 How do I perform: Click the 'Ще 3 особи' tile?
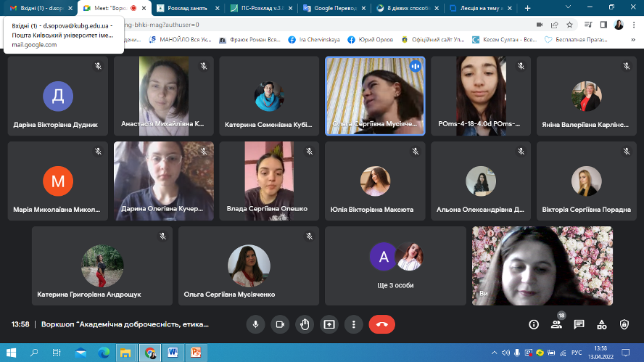click(395, 266)
